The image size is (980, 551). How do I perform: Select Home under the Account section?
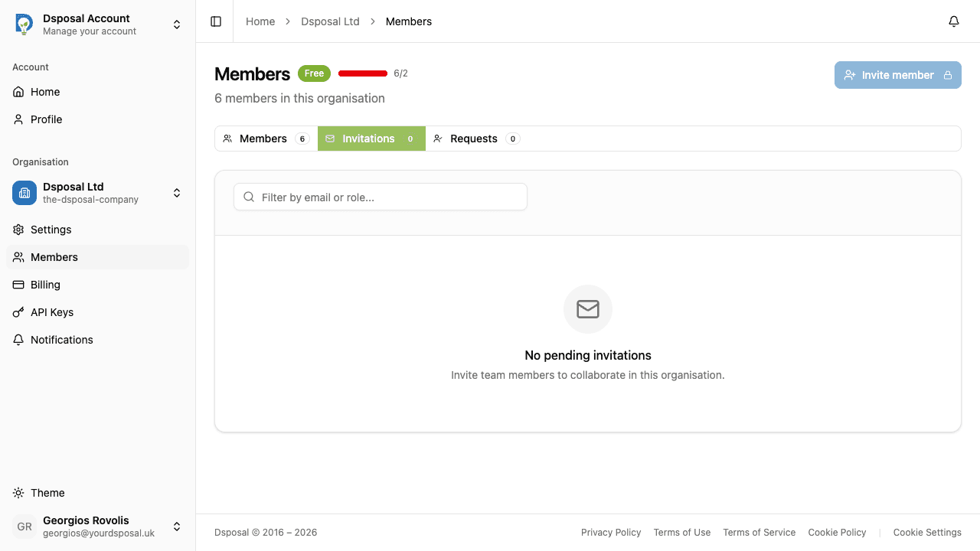coord(44,92)
